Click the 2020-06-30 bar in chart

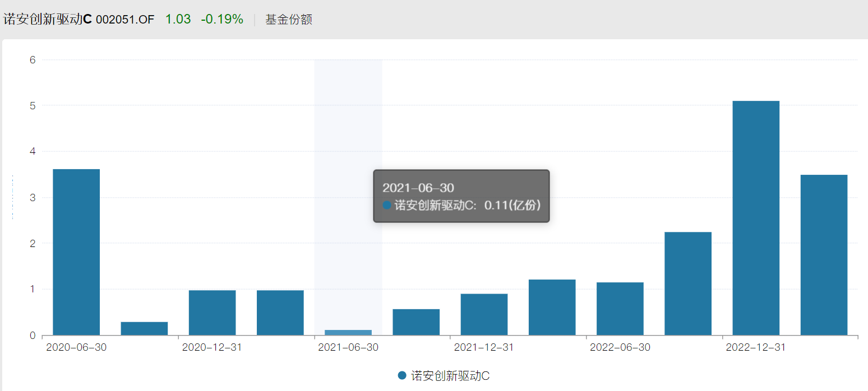(76, 252)
